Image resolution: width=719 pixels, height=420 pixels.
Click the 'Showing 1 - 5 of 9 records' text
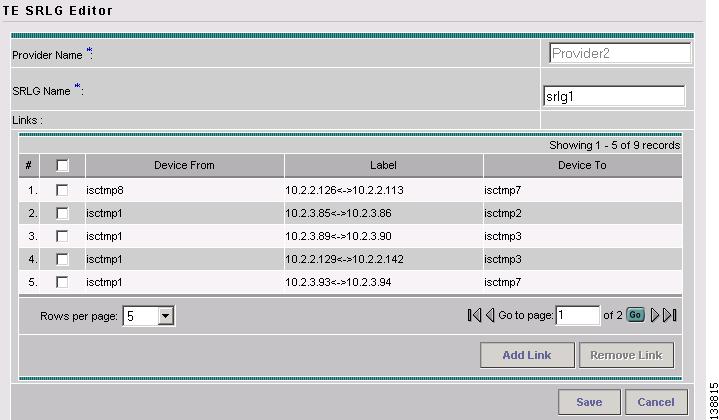pyautogui.click(x=614, y=145)
